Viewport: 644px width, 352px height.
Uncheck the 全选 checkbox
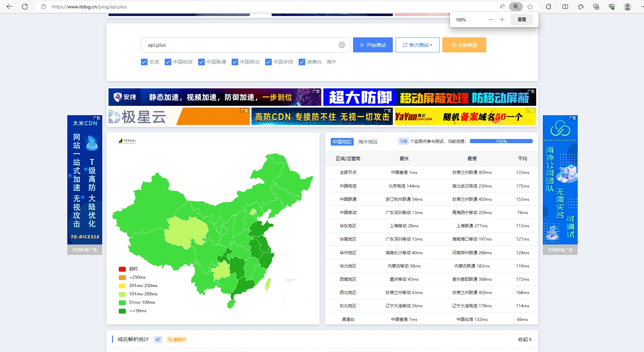pyautogui.click(x=144, y=62)
